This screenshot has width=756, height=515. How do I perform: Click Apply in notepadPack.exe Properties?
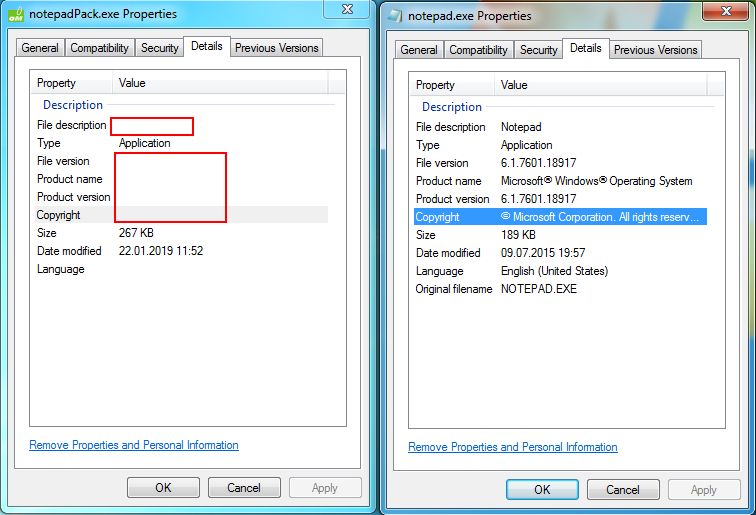coord(325,488)
